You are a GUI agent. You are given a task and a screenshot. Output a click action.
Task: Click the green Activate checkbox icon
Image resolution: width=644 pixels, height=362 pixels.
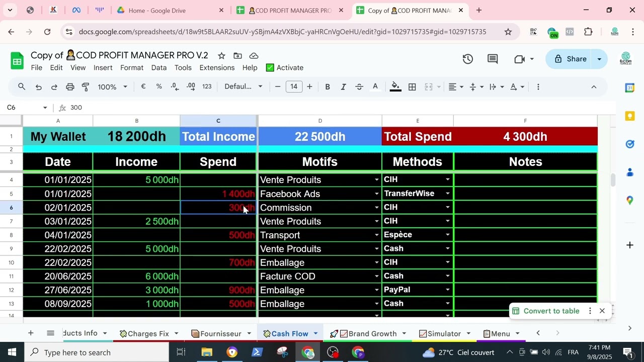coord(270,68)
